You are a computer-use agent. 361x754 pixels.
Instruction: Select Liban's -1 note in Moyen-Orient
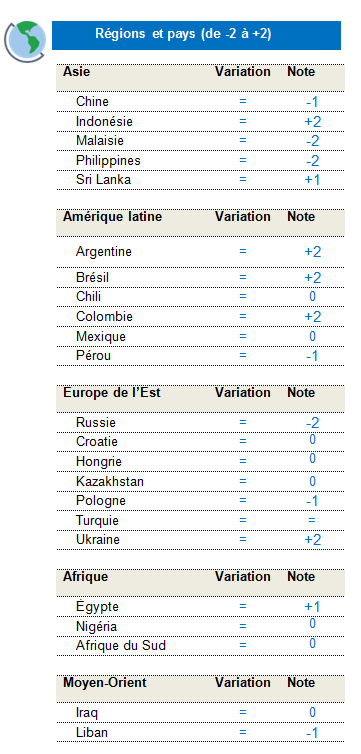[x=312, y=733]
